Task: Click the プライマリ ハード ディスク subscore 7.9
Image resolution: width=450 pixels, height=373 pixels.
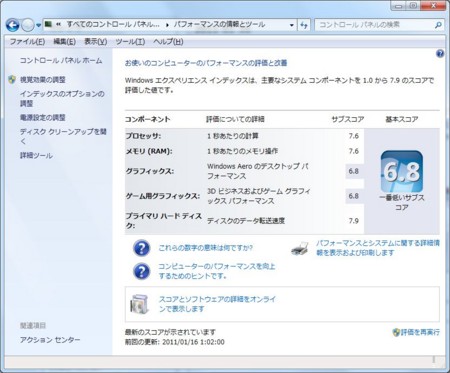Action: click(x=354, y=221)
